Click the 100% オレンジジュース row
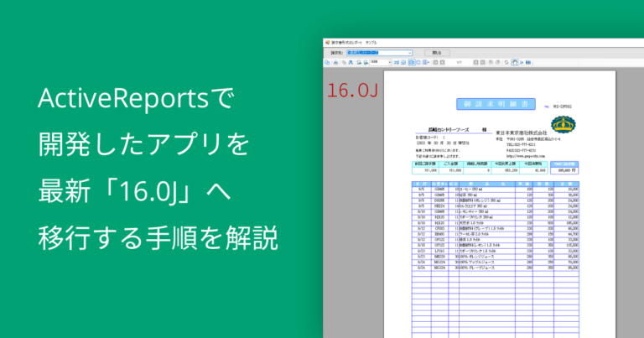Viewport: 644px width, 338px height. tap(496, 257)
